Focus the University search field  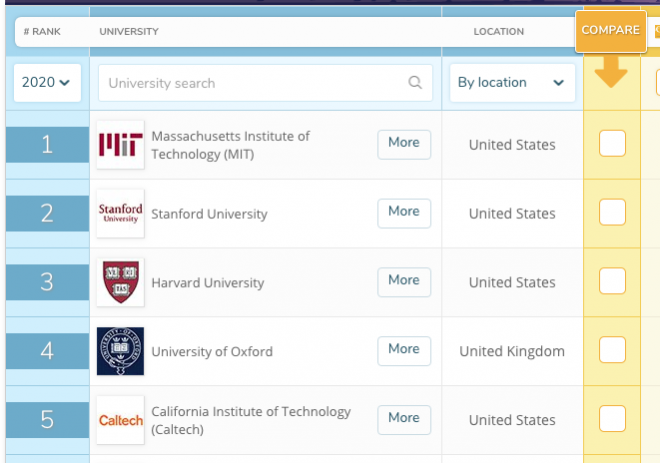pos(265,83)
